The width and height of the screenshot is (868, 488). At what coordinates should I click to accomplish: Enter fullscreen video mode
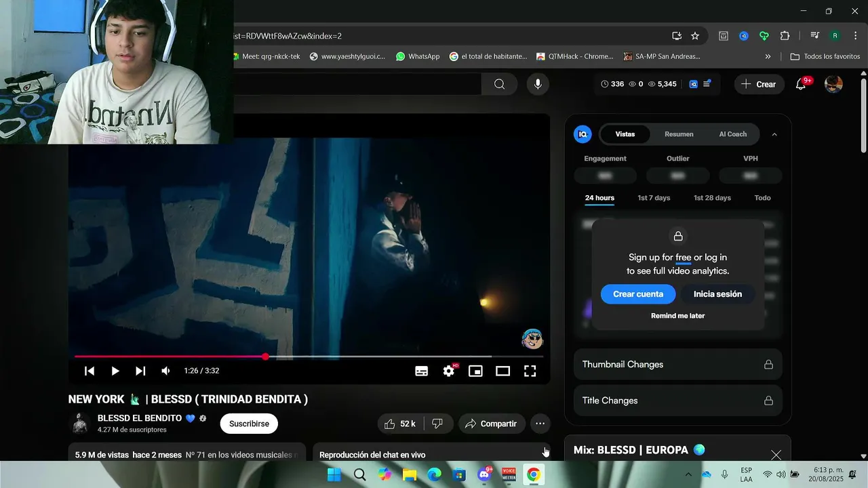click(530, 371)
